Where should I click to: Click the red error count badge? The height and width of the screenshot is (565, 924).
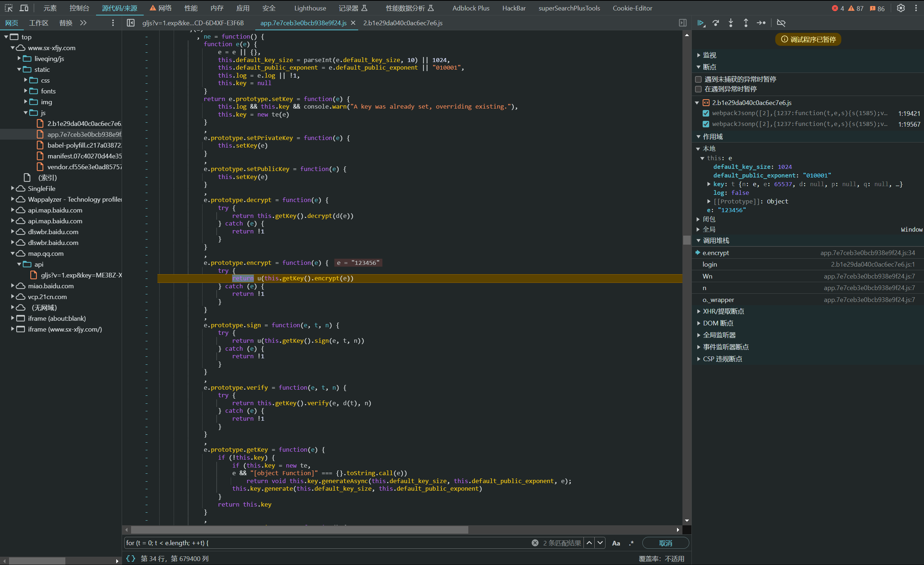tap(838, 8)
